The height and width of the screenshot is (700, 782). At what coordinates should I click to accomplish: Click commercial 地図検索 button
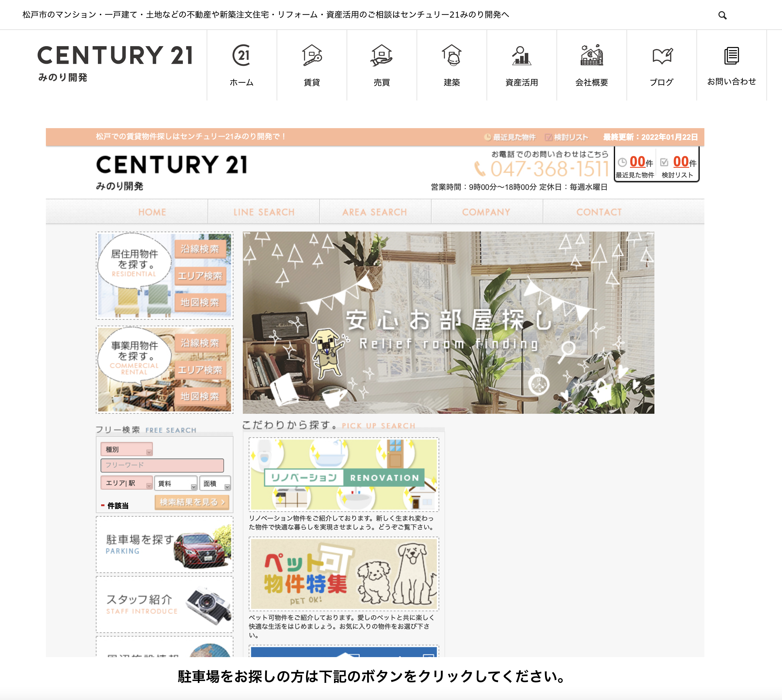tap(200, 396)
